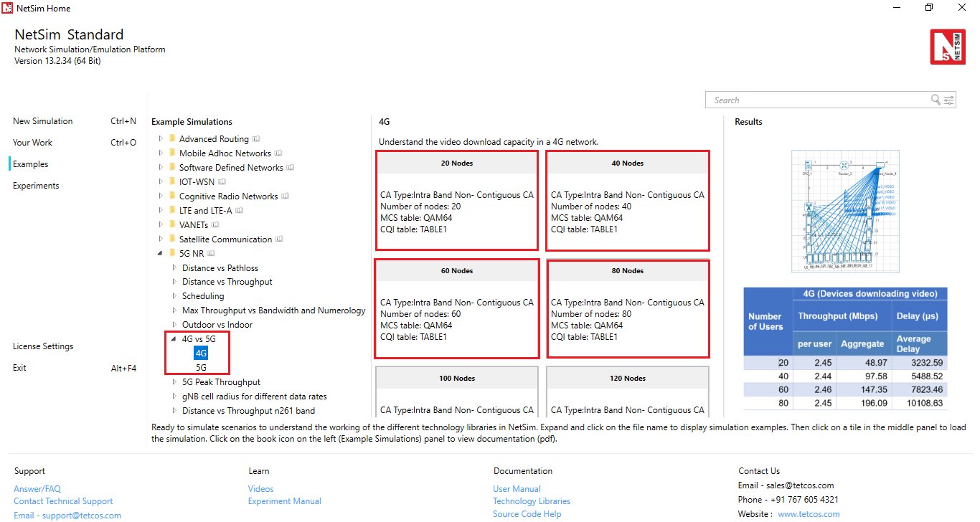Open LTE and LTE-A book icon

[x=239, y=211]
